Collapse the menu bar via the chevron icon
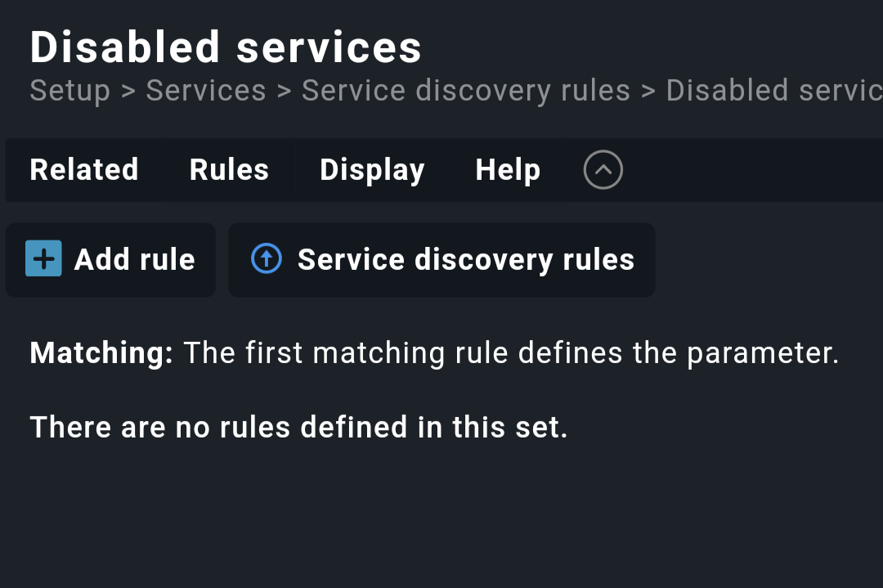 tap(603, 169)
